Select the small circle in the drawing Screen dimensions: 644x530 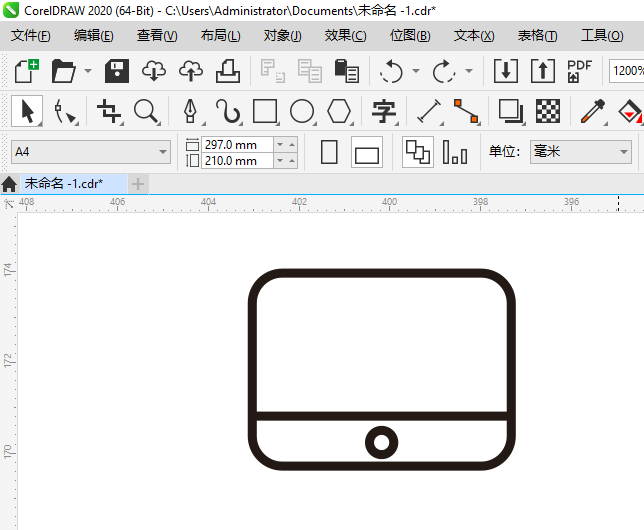tap(382, 442)
